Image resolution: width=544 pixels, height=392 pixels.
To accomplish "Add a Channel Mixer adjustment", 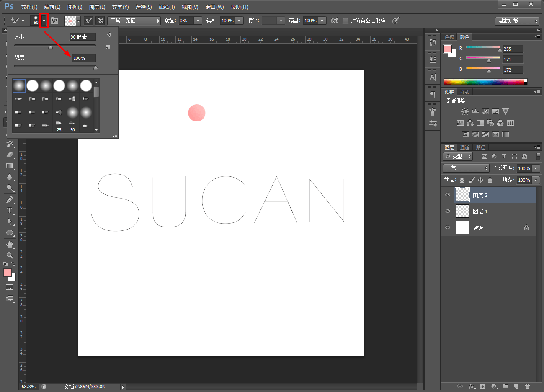I will 500,123.
